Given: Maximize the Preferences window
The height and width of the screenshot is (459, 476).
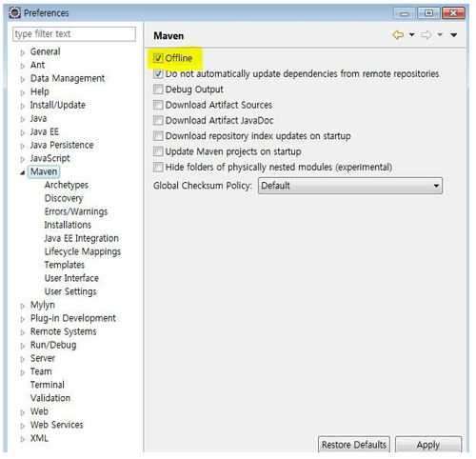Looking at the screenshot, I should coord(428,13).
